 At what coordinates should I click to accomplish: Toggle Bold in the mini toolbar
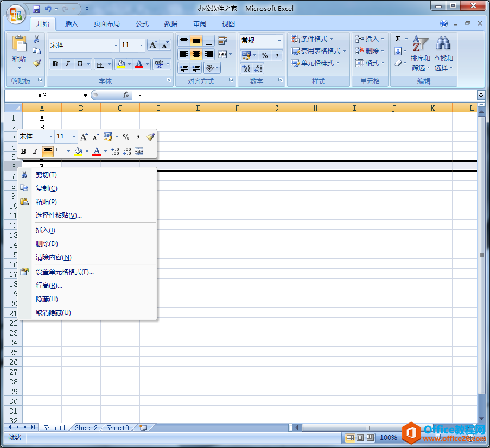(x=23, y=152)
